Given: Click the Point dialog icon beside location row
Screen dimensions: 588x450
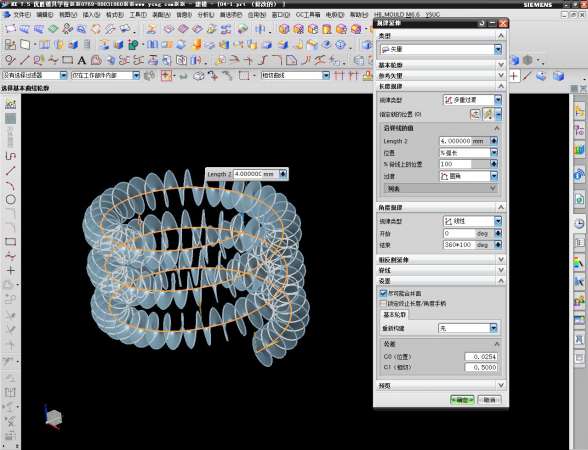Looking at the screenshot, I should point(475,114).
